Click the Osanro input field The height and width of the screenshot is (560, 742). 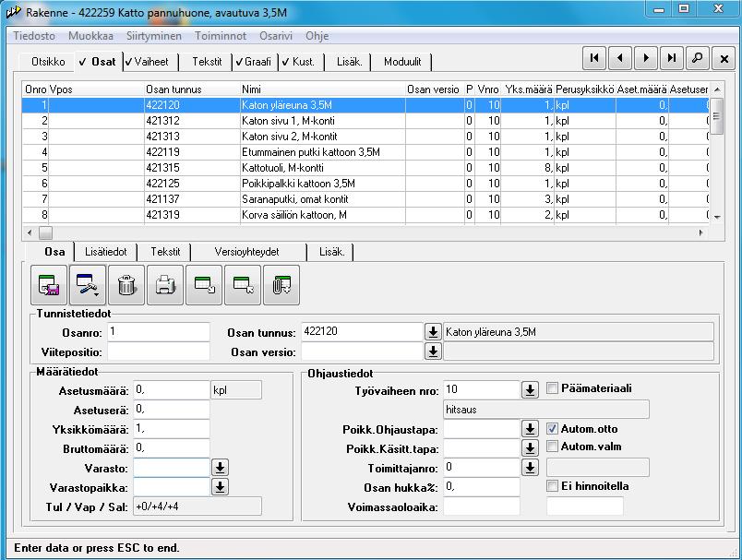[159, 332]
